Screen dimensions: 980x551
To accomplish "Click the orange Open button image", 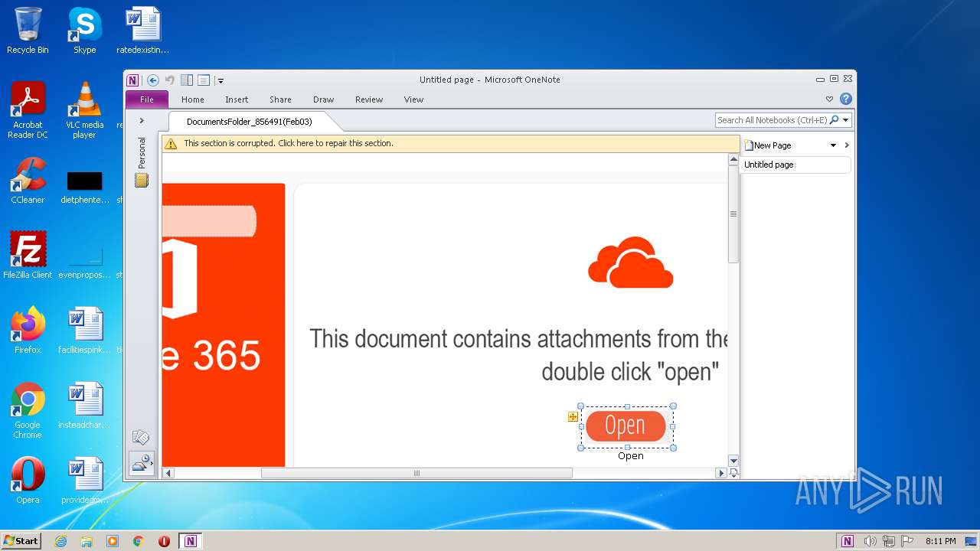I will pyautogui.click(x=626, y=425).
